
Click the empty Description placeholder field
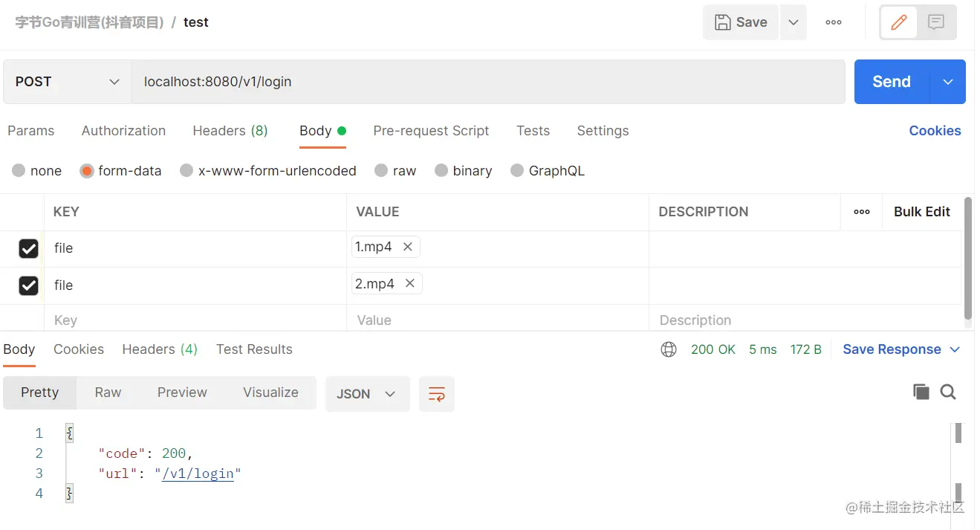(x=805, y=320)
